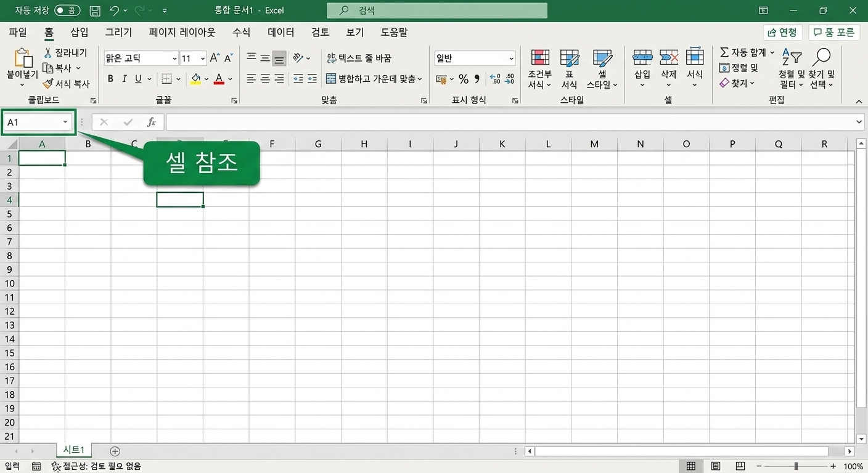Open Clipboard group dialog launcher
The height and width of the screenshot is (473, 868).
[x=94, y=100]
